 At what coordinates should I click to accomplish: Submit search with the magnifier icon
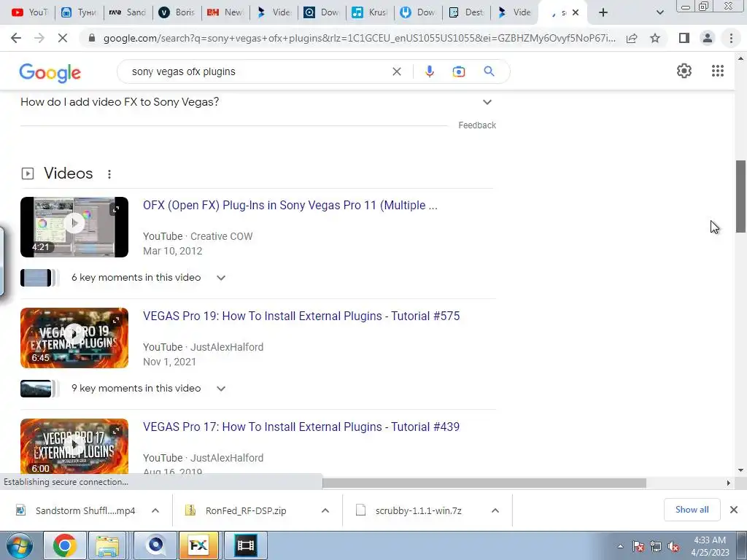coord(489,71)
